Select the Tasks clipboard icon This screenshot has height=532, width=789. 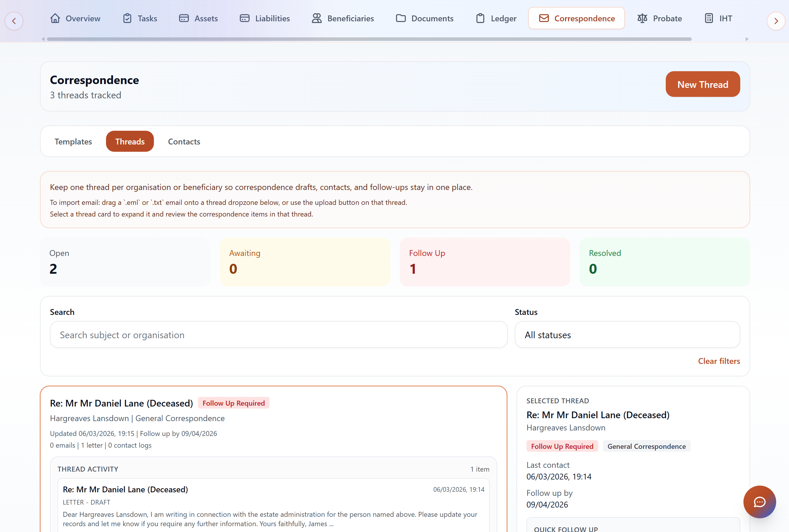click(x=127, y=18)
